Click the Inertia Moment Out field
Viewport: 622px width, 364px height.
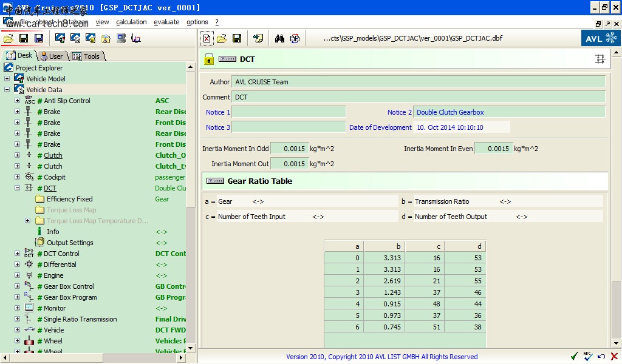(289, 164)
